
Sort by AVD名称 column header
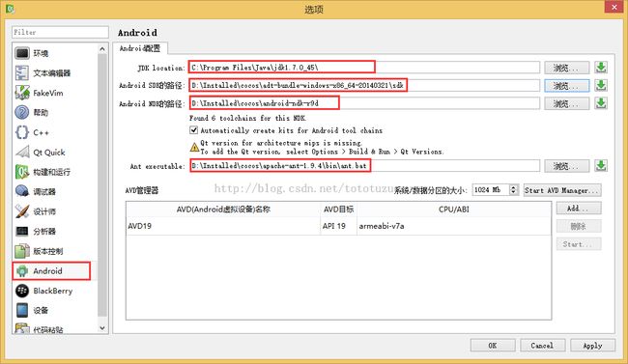[223, 210]
